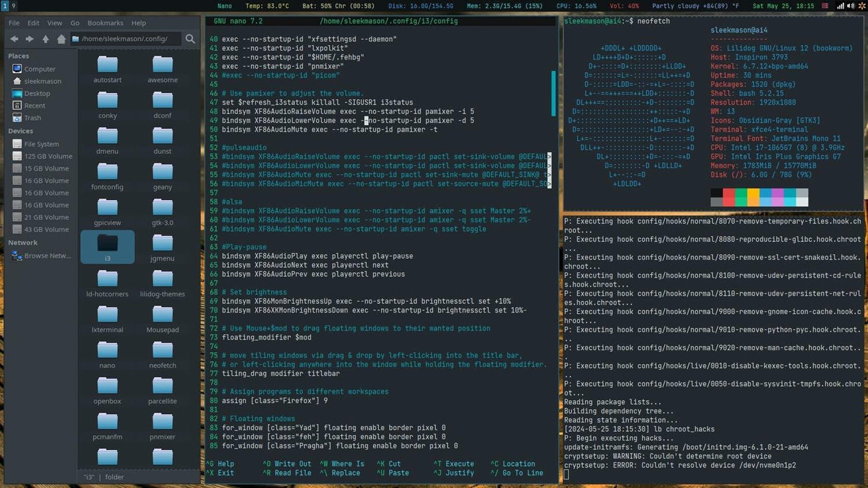Open the autostart folder
Image resolution: width=868 pixels, height=488 pixels.
[x=108, y=70]
